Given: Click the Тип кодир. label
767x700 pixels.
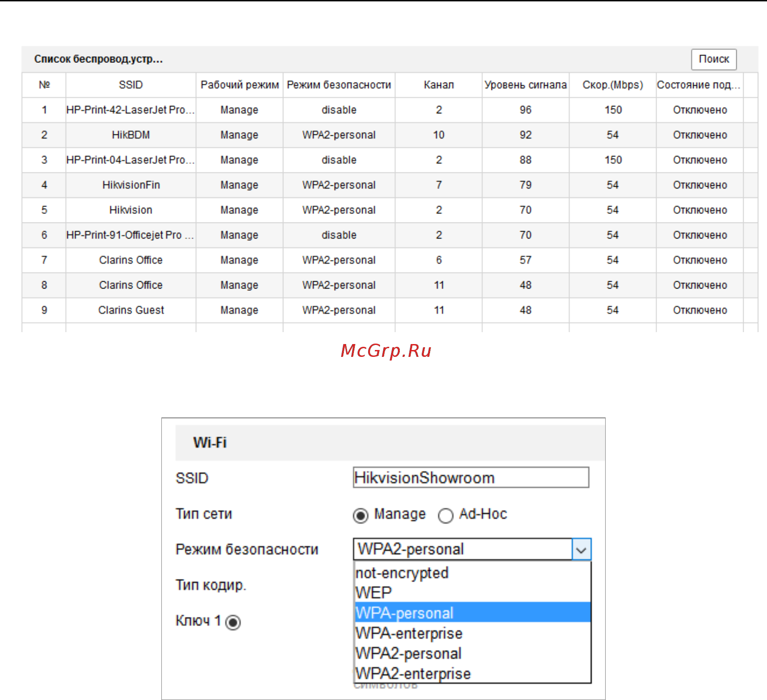Looking at the screenshot, I should [211, 585].
